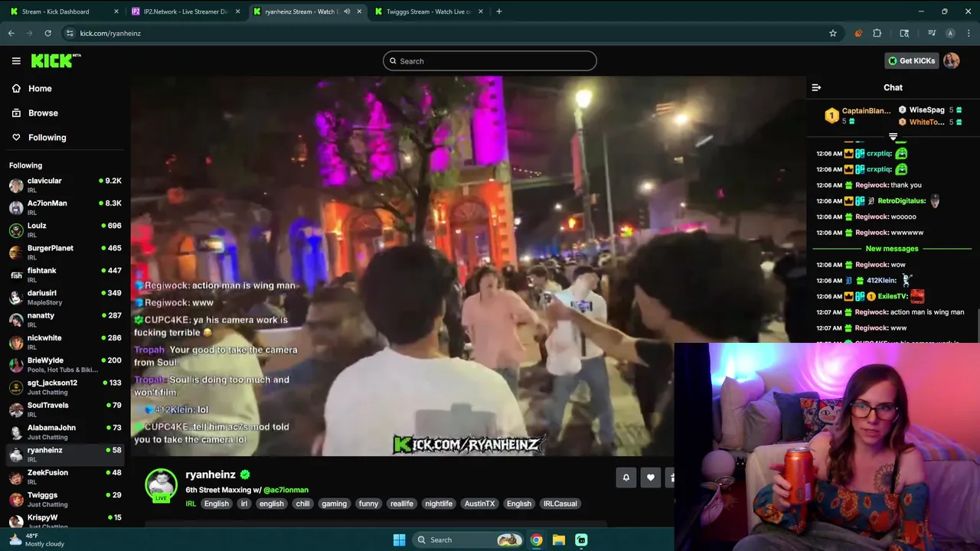Open the browser extensions puzzle icon
Screen dimensions: 980x551
(877, 33)
